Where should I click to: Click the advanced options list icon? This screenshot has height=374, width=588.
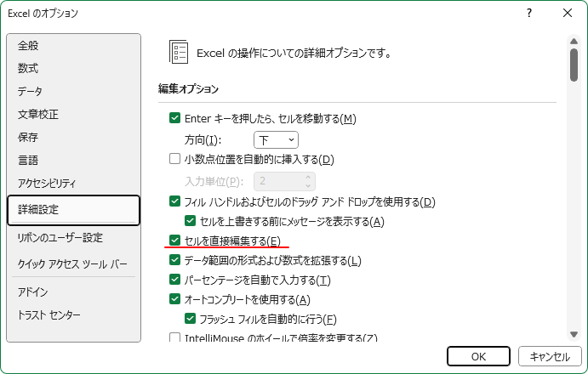[x=179, y=52]
